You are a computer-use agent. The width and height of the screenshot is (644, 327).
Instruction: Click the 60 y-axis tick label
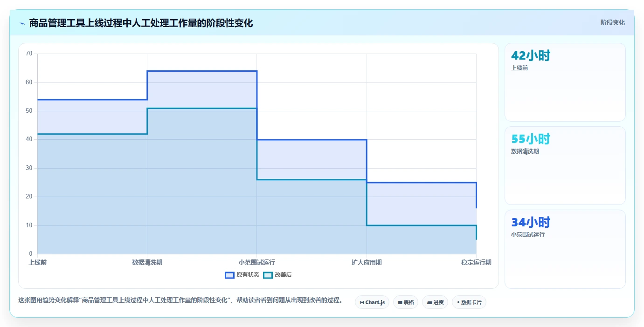[29, 82]
